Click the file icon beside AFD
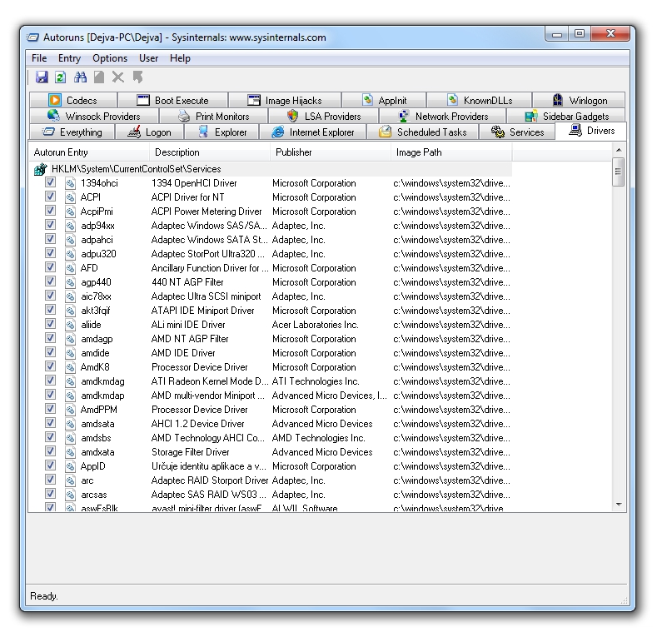This screenshot has height=642, width=672. coord(70,268)
